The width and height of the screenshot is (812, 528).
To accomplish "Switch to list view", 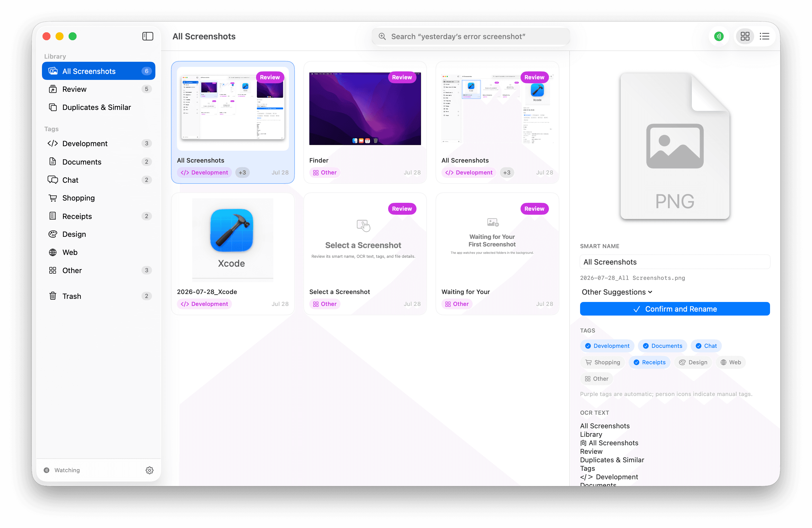I will click(x=764, y=36).
